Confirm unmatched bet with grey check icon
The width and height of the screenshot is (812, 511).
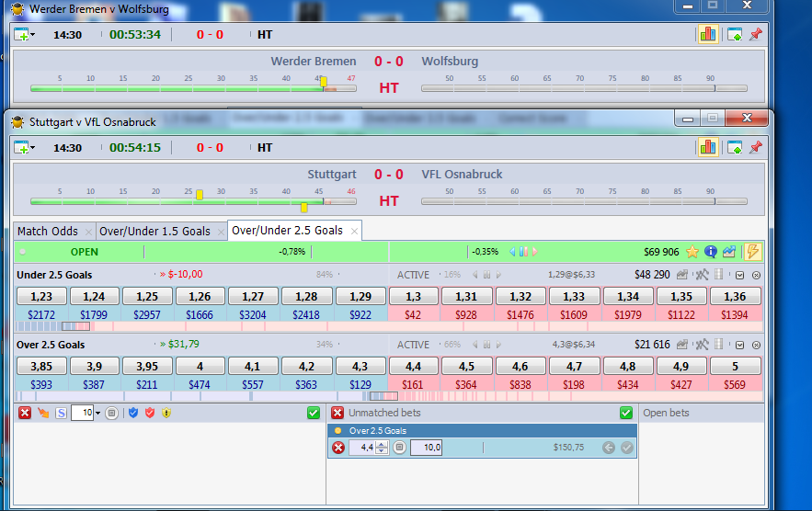[626, 448]
